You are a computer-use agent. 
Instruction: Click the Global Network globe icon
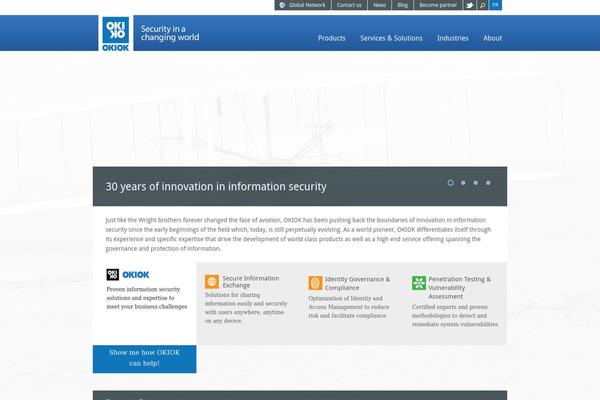point(283,5)
